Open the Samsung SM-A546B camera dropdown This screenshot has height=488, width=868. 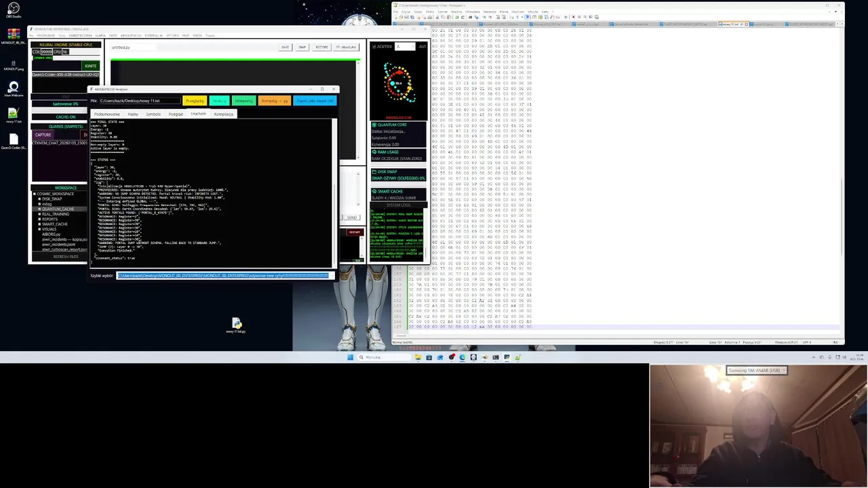point(756,370)
